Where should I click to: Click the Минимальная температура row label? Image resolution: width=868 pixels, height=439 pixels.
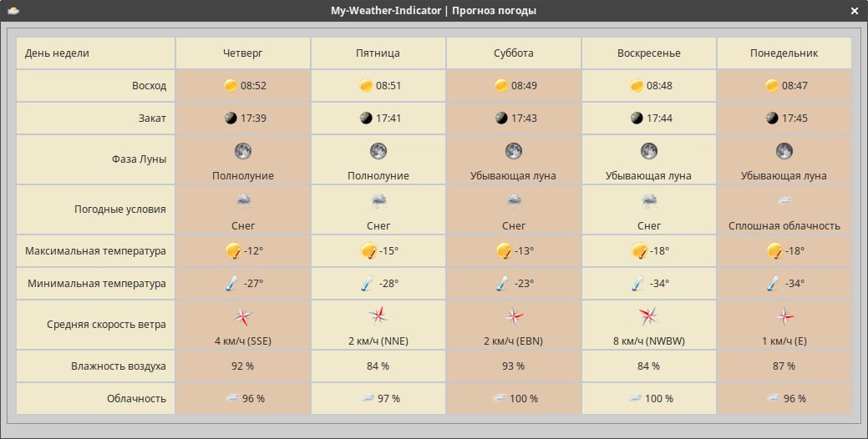point(97,284)
